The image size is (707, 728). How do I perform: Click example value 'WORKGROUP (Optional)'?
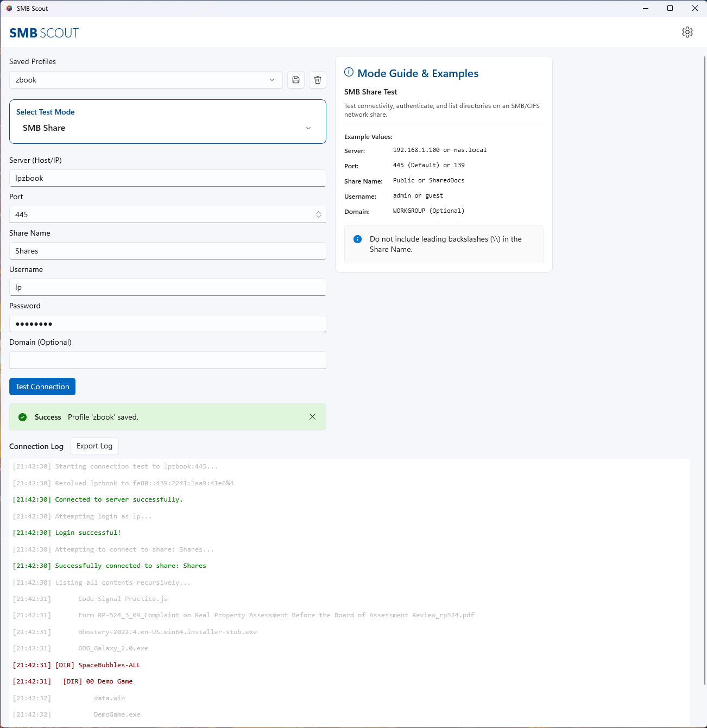[x=429, y=211]
